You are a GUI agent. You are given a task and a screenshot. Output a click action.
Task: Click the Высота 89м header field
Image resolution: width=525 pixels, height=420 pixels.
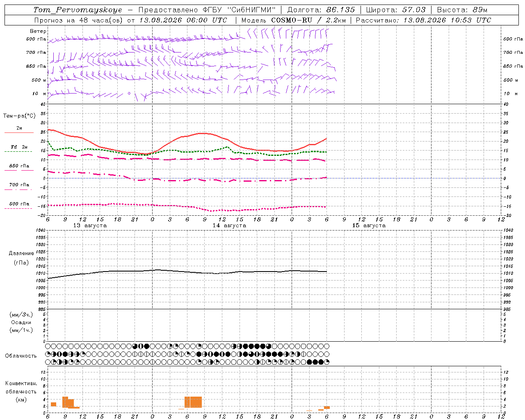pyautogui.click(x=462, y=10)
